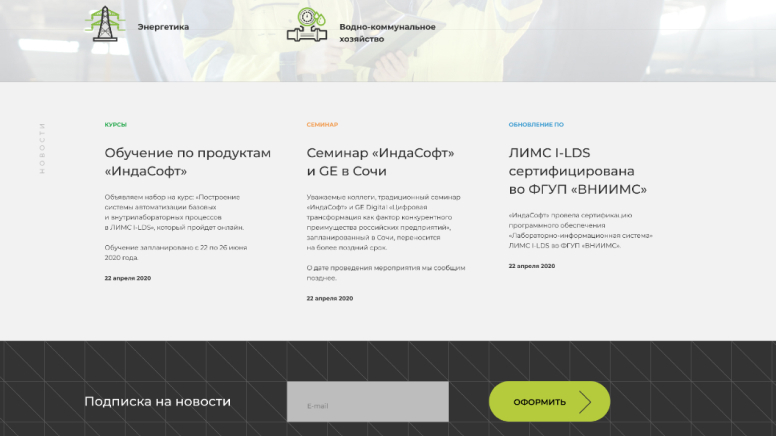Click the power tower Энергетика icon
The height and width of the screenshot is (436, 776).
click(104, 24)
